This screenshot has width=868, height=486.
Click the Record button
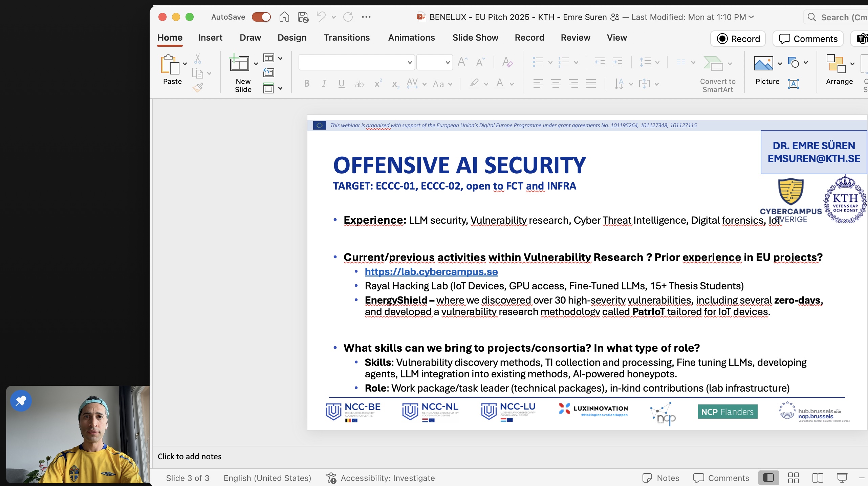[738, 39]
